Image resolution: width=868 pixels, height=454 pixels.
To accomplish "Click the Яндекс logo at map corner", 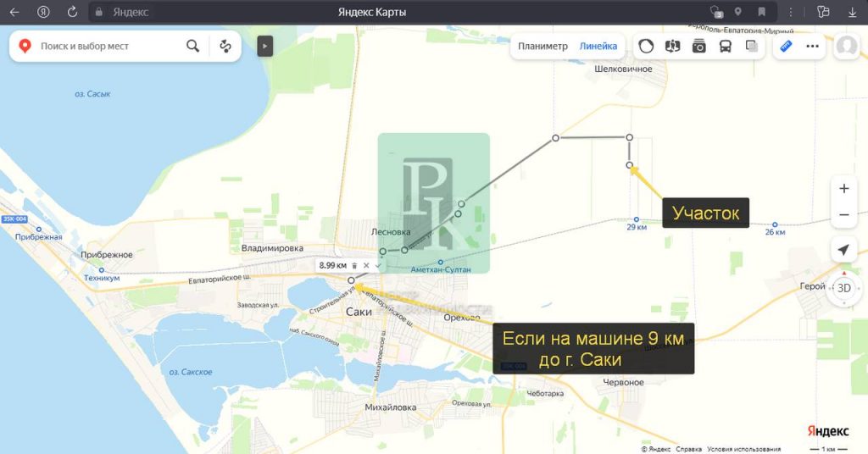I will 828,431.
